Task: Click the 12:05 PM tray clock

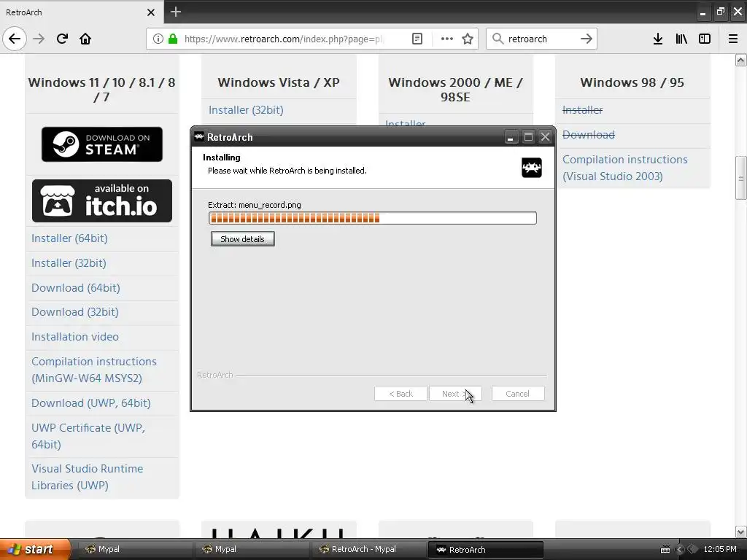Action: pyautogui.click(x=720, y=549)
